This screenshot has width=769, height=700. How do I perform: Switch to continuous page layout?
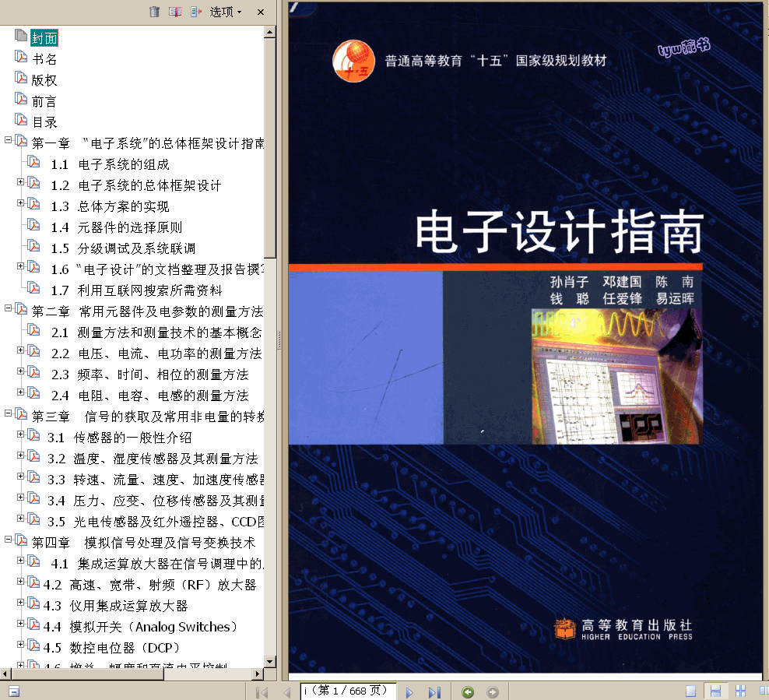click(x=715, y=691)
